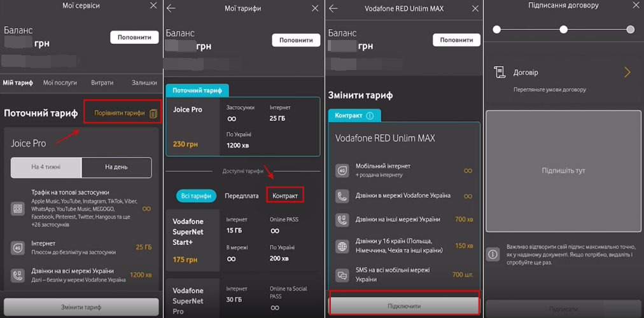Click SMS chat icon beside SMS на всі мобільні мережі
Viewport: 644px width, 318px height.
pos(342,275)
